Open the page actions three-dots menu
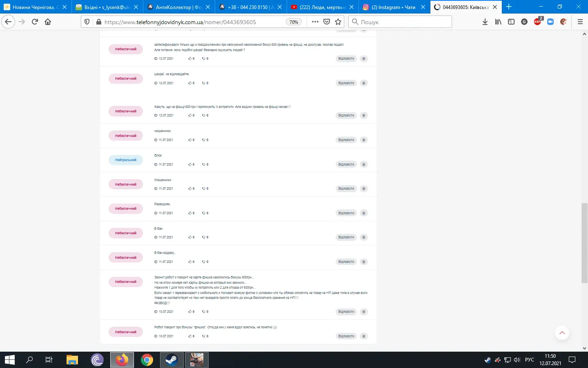 tap(315, 22)
